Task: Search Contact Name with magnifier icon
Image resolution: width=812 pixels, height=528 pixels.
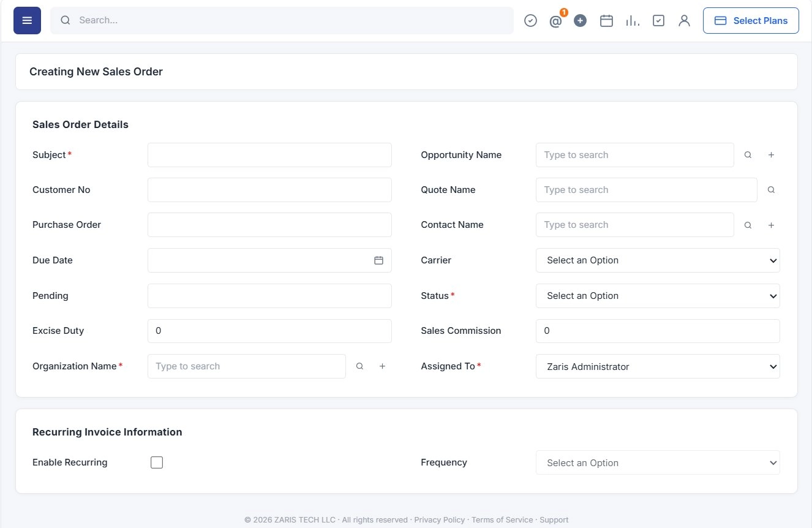Action: pos(748,225)
